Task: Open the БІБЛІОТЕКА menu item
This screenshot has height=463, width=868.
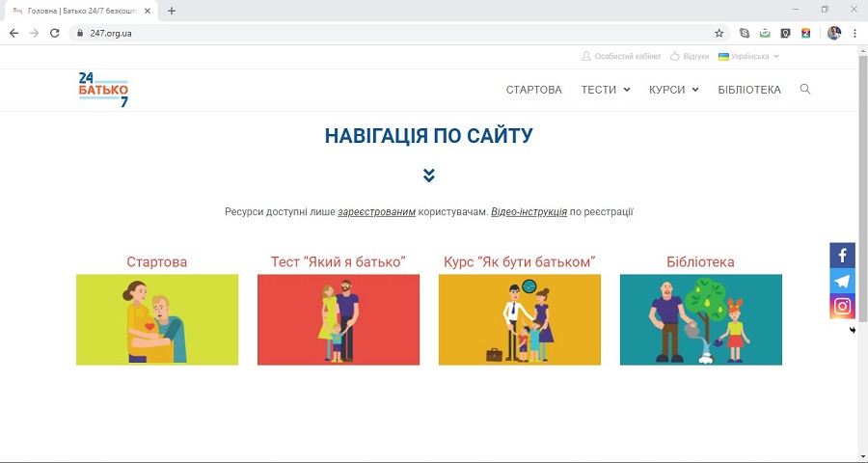Action: [749, 90]
